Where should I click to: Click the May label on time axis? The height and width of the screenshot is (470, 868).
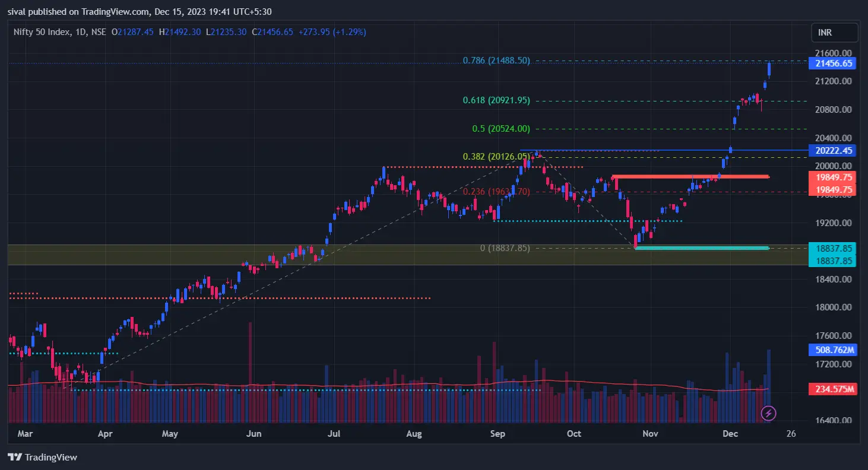pyautogui.click(x=170, y=434)
